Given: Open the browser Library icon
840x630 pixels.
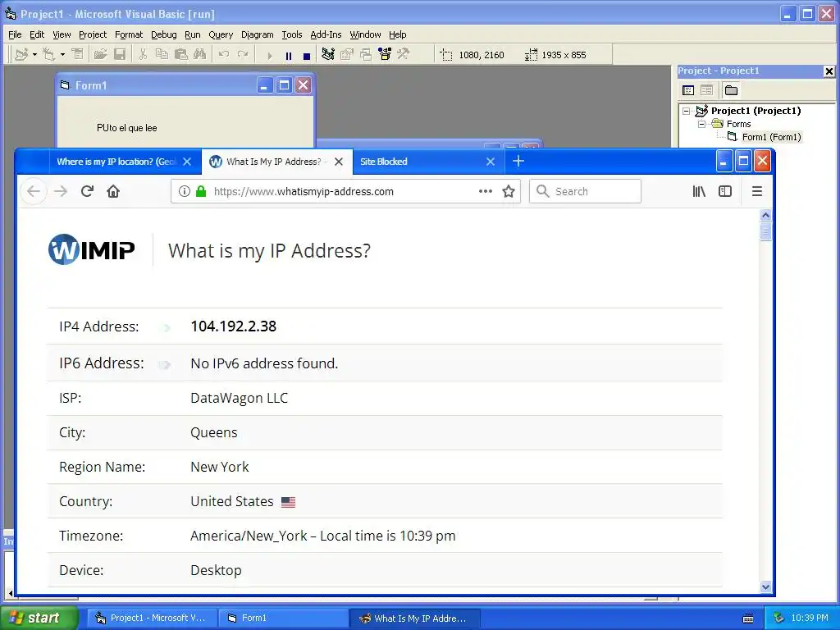Looking at the screenshot, I should coord(699,191).
